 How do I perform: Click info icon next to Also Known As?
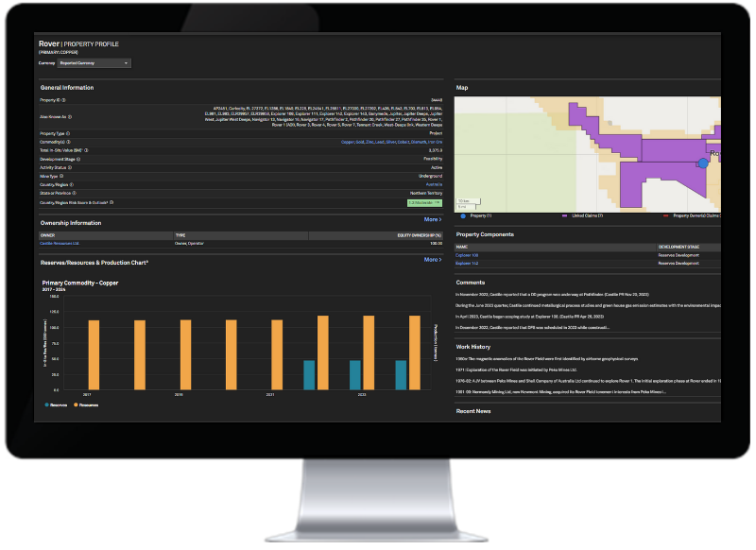(x=69, y=118)
